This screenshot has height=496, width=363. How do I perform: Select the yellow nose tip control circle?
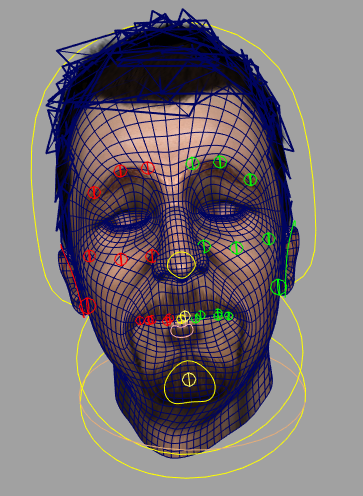pyautogui.click(x=181, y=265)
